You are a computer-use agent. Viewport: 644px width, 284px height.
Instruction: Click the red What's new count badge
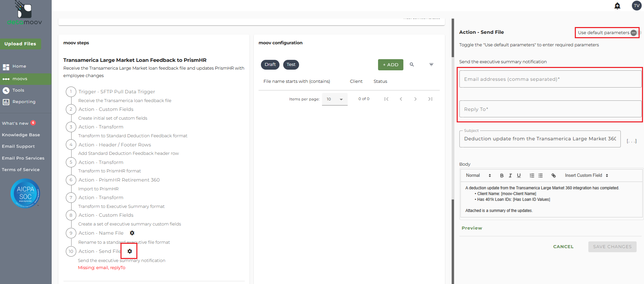click(33, 123)
